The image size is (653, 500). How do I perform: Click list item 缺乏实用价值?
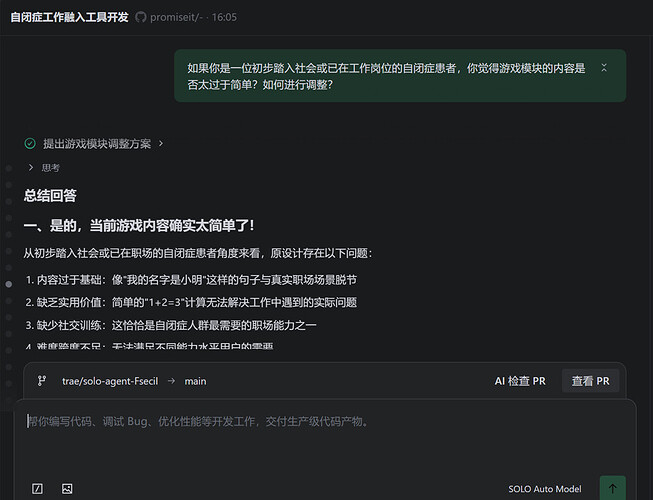point(191,302)
